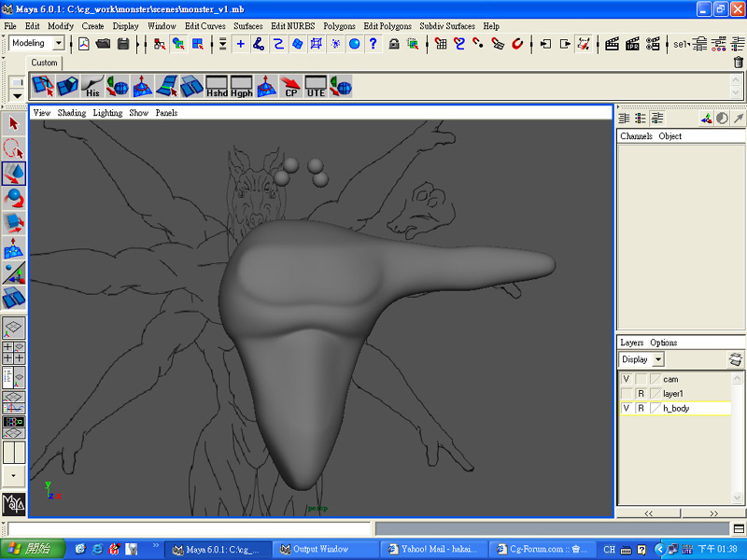Open the Polygons menu
Screen dimensions: 747x560
[339, 26]
